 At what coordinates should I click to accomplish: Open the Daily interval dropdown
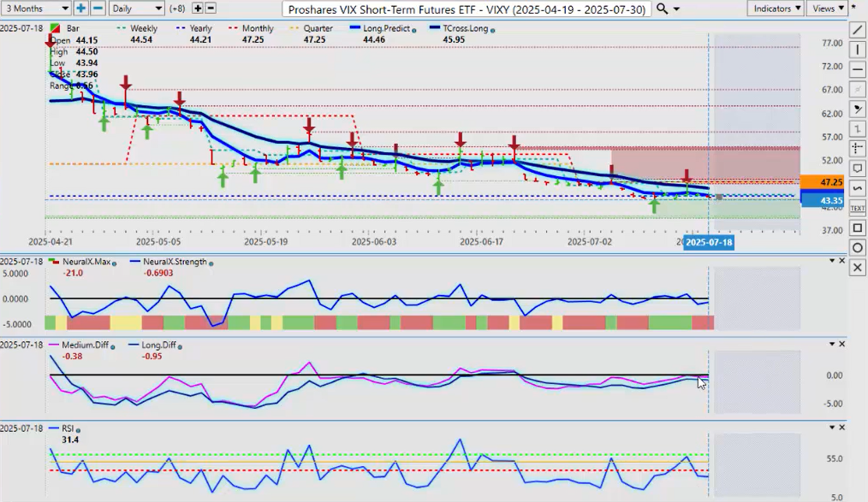137,9
